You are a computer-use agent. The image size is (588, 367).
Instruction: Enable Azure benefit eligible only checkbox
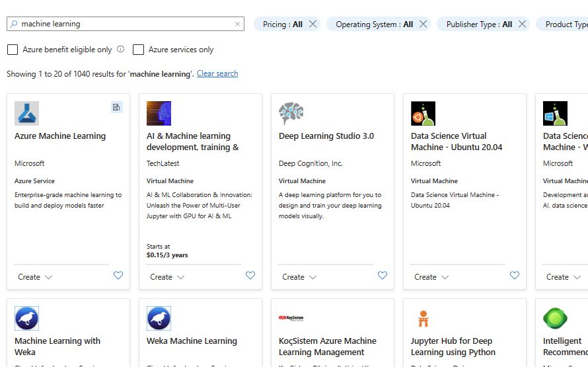[13, 50]
